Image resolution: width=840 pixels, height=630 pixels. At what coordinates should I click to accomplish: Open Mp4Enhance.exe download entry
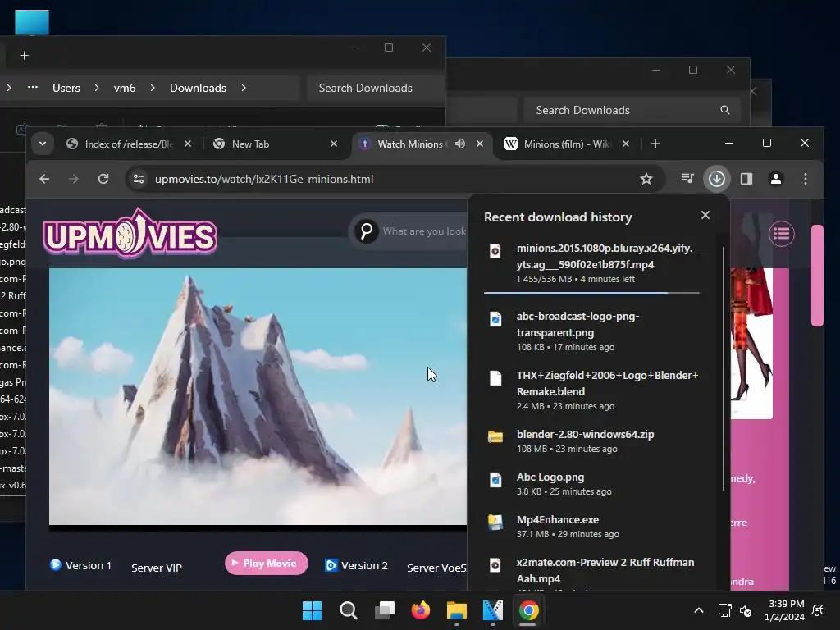click(x=592, y=526)
